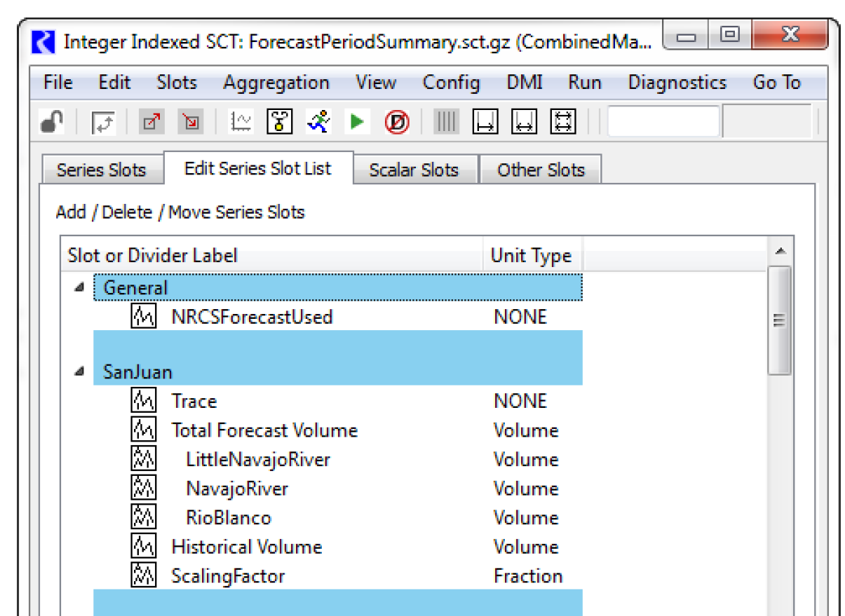Collapse the General divider group
This screenshot has width=845, height=616.
(79, 288)
